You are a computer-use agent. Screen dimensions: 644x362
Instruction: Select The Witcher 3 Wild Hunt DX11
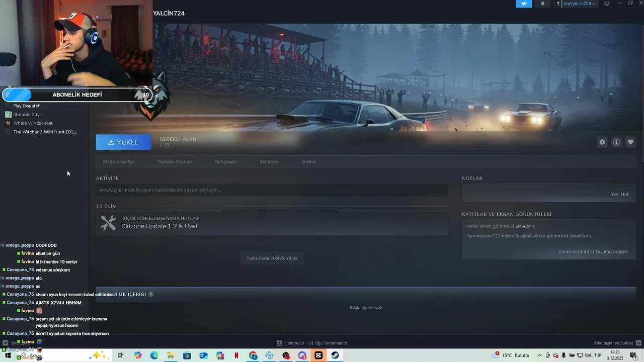click(x=44, y=132)
